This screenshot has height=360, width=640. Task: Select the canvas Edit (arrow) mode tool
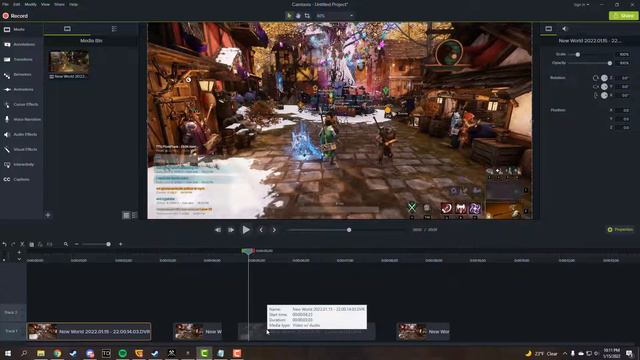289,16
